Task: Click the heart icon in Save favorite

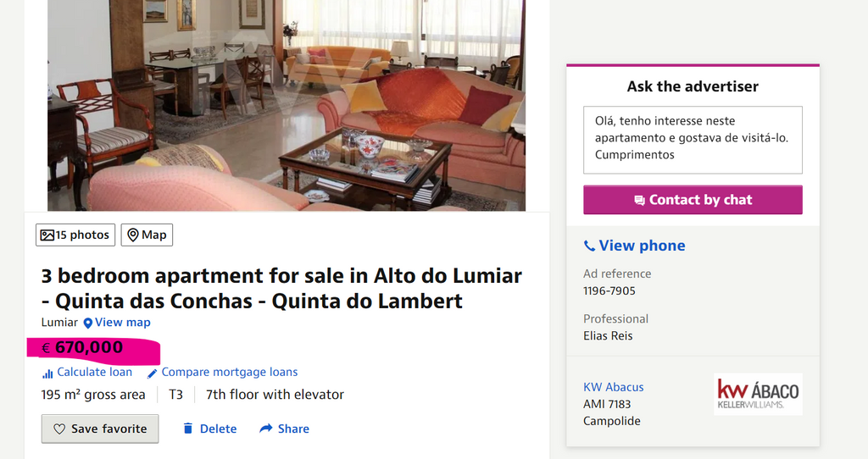Action: (x=59, y=429)
